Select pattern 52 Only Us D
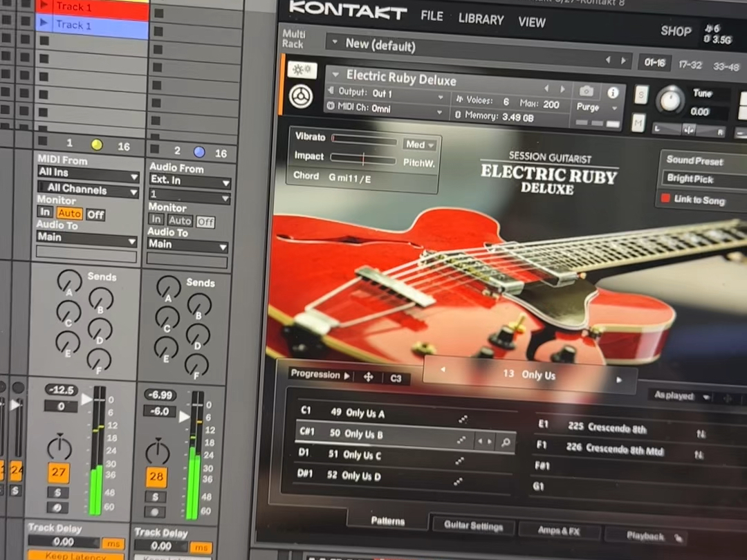The height and width of the screenshot is (560, 747). (x=404, y=476)
